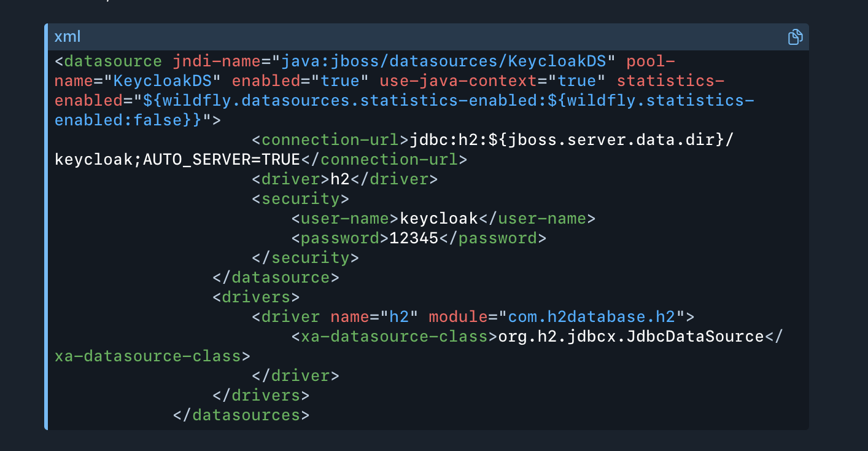Click the password value 12345
The height and width of the screenshot is (451, 868).
[x=414, y=238]
